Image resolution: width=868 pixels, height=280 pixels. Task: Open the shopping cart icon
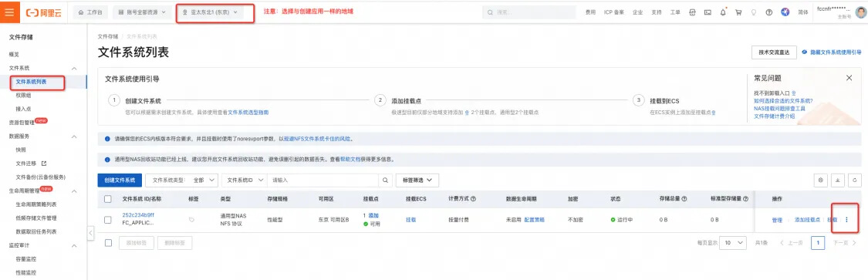click(738, 12)
